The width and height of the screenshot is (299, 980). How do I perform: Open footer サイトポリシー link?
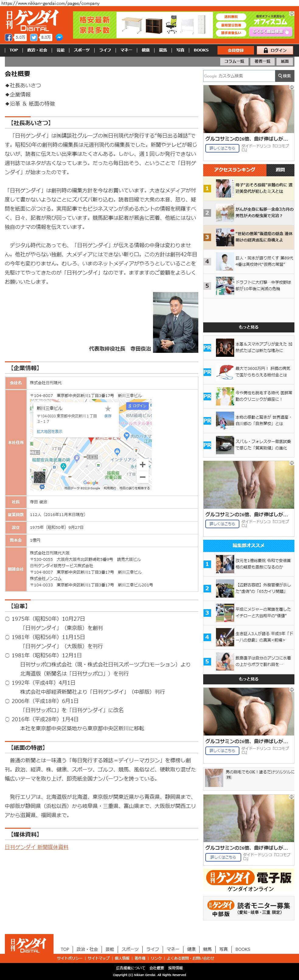pyautogui.click(x=70, y=958)
